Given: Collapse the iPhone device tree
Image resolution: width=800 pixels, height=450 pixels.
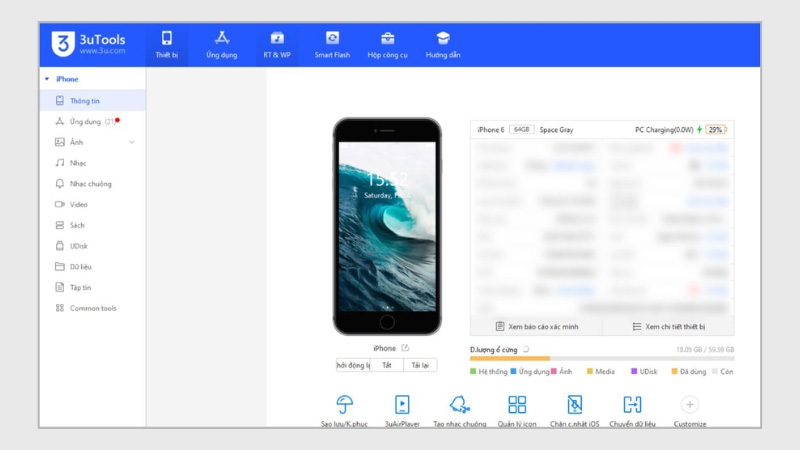Looking at the screenshot, I should tap(46, 79).
